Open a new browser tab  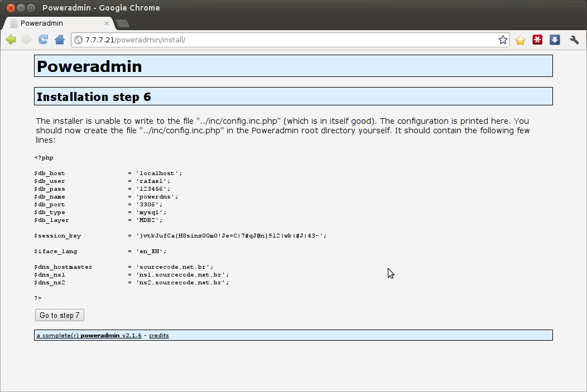[122, 23]
